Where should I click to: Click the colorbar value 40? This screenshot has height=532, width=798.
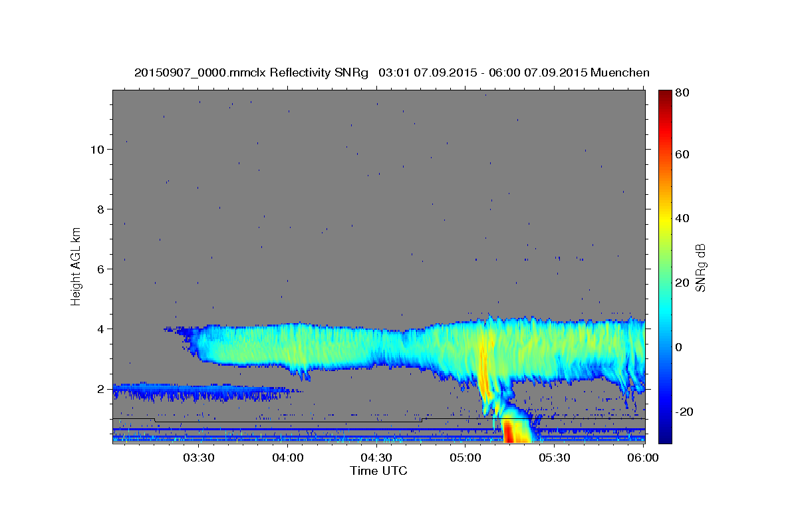[x=682, y=219]
